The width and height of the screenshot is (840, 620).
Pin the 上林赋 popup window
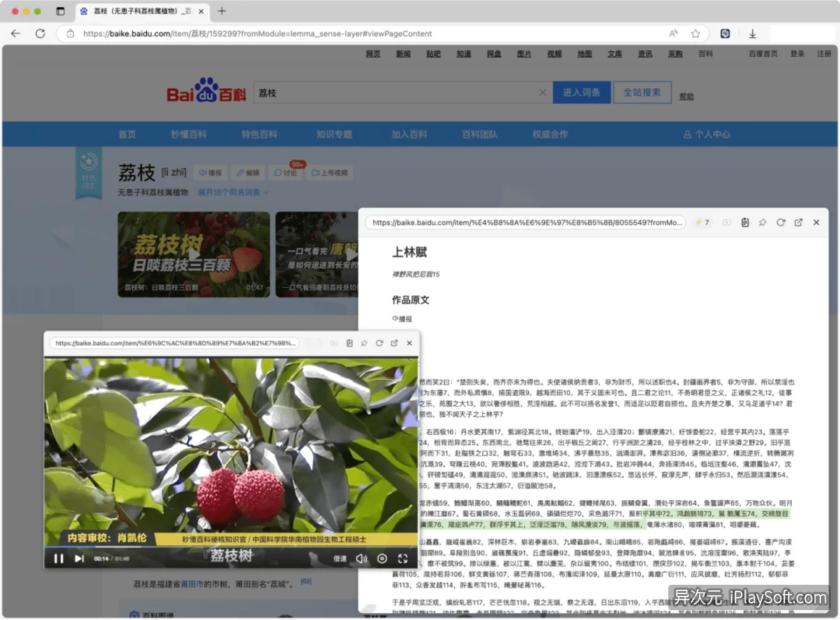click(762, 222)
